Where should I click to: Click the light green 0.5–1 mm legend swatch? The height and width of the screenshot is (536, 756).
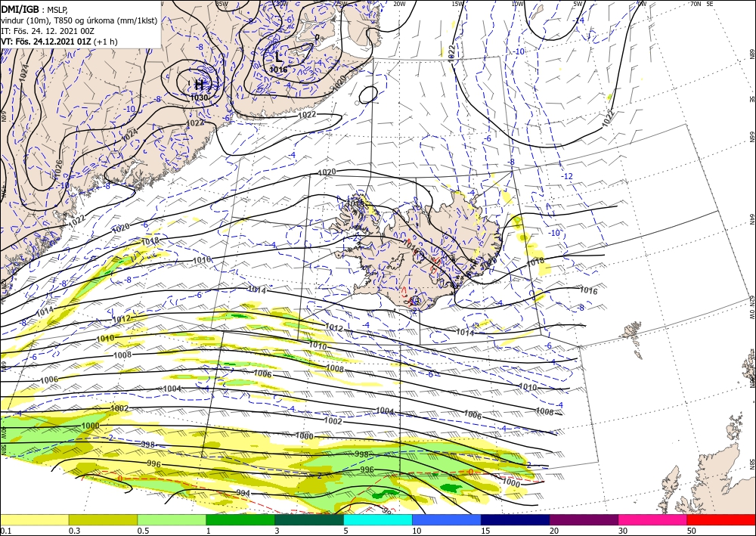pyautogui.click(x=172, y=519)
